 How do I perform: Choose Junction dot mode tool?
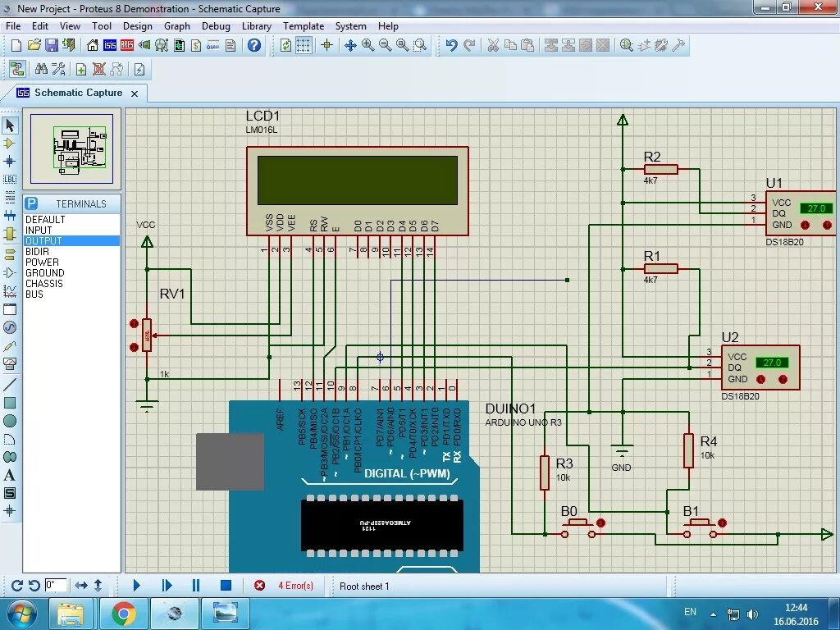pos(10,161)
